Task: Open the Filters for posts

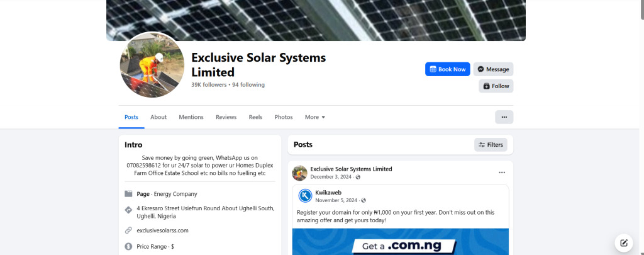Action: pyautogui.click(x=491, y=145)
